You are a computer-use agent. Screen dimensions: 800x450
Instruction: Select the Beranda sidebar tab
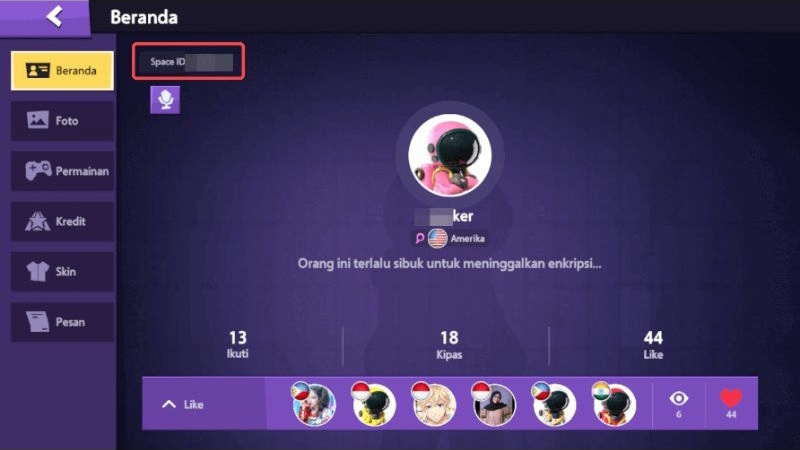62,70
